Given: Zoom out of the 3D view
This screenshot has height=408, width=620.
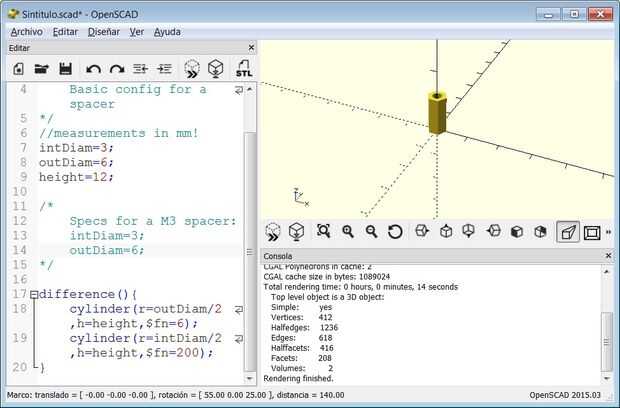Looking at the screenshot, I should pos(371,231).
